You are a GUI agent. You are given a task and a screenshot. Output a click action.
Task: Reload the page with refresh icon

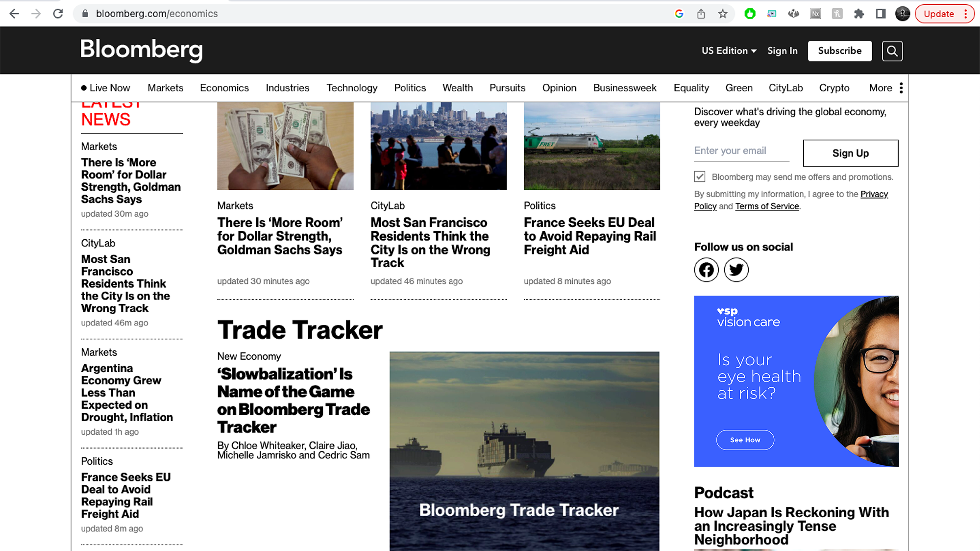pos(58,14)
